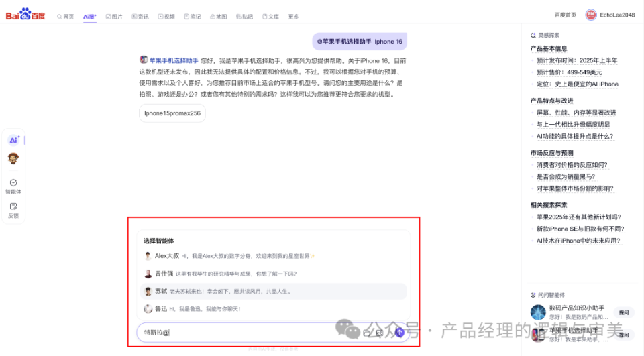Image resolution: width=644 pixels, height=356 pixels.
Task: Open 定位：史上最便宜的AI iPhone
Action: tap(577, 84)
